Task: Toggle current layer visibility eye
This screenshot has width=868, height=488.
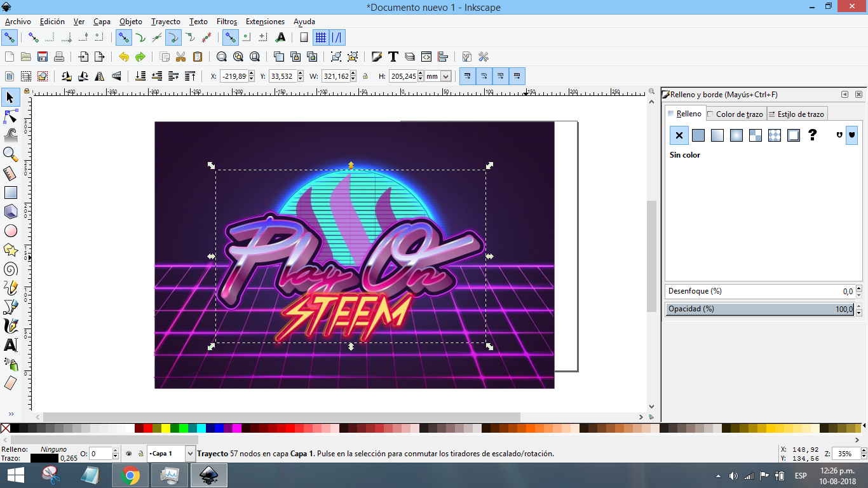Action: tap(128, 454)
